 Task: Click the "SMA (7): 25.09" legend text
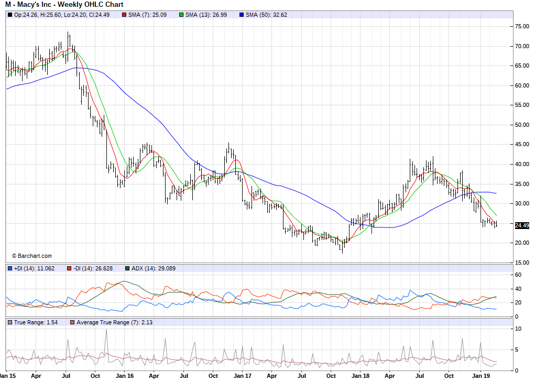pos(147,15)
